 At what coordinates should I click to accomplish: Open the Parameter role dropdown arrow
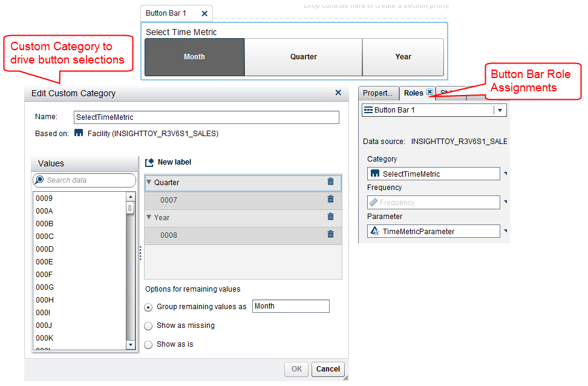pos(506,231)
